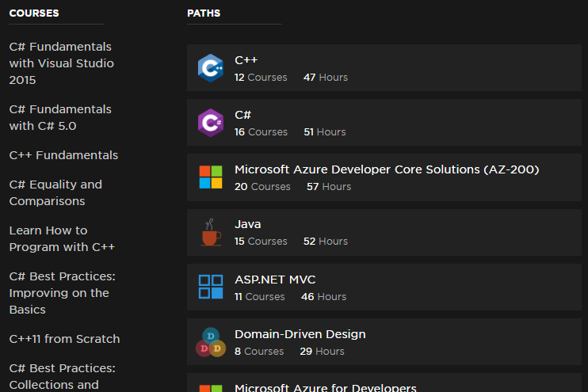The height and width of the screenshot is (392, 588).
Task: Click '57 Hours' in the AZ-200 path
Action: [x=329, y=187]
